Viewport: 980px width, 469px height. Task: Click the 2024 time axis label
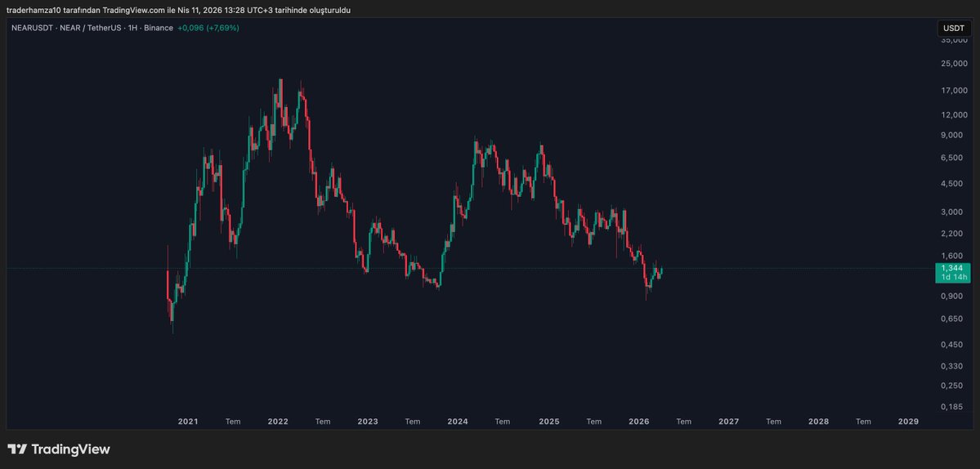pyautogui.click(x=459, y=422)
